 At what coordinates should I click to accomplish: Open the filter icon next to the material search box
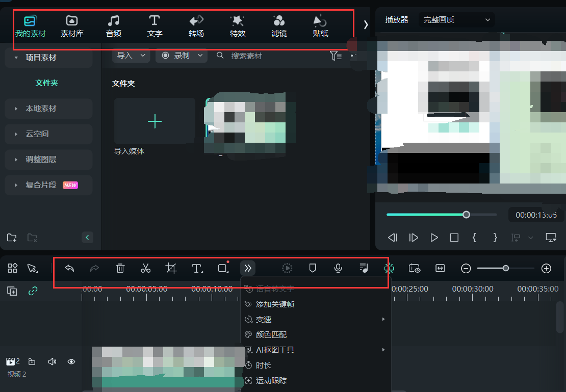[336, 56]
